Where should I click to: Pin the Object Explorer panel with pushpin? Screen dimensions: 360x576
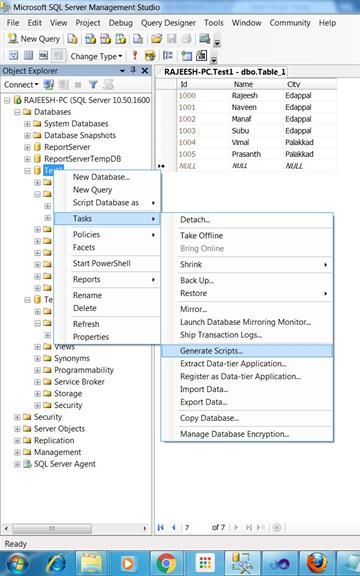[133, 70]
